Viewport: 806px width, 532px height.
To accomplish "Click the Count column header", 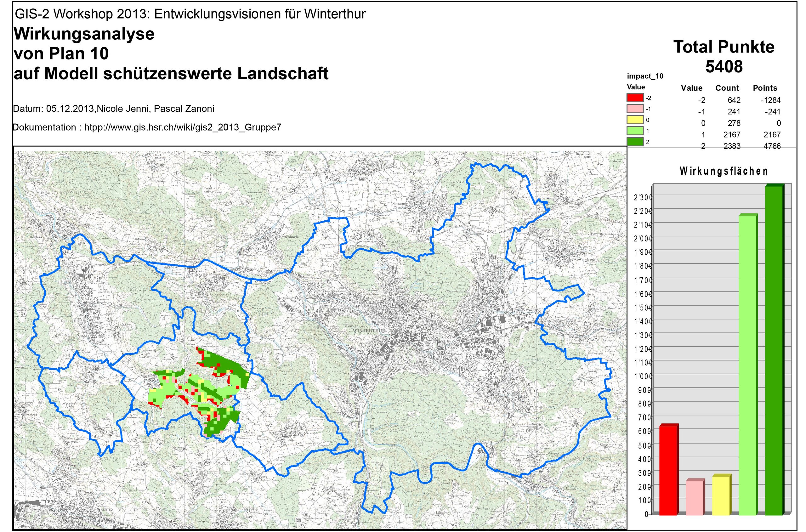I will tap(727, 88).
